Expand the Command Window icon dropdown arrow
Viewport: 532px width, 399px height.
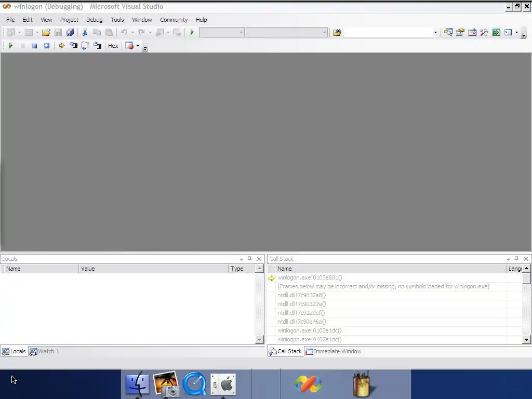point(516,32)
